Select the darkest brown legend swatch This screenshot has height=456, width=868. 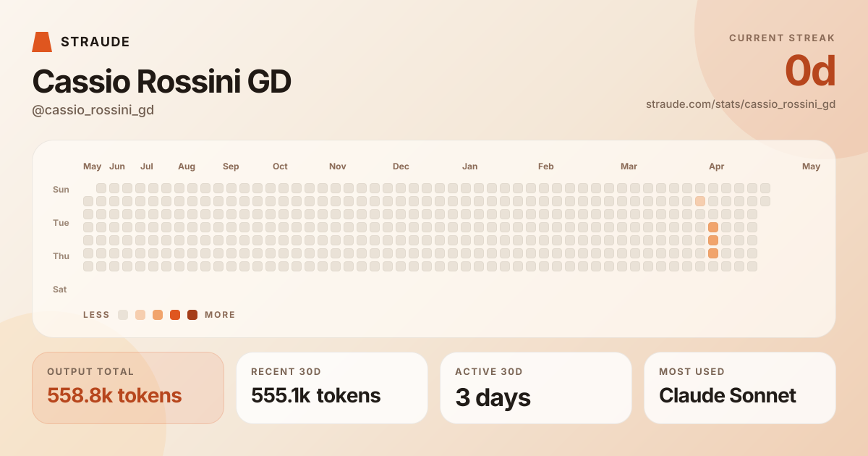192,315
